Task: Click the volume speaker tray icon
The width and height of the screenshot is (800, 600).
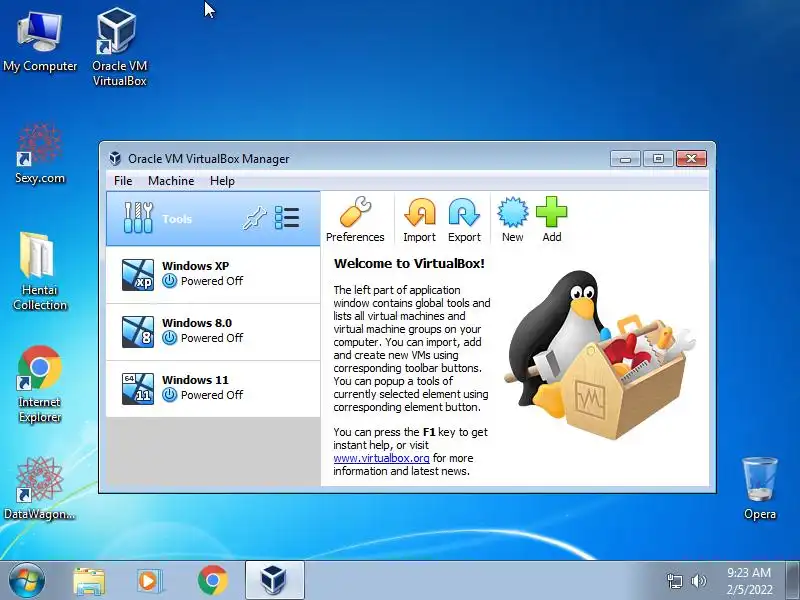Action: (698, 581)
